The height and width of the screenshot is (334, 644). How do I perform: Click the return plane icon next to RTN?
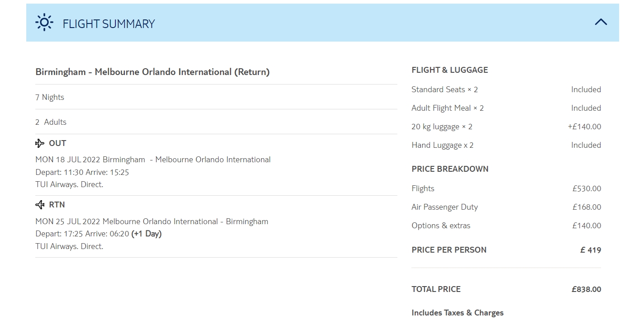point(40,205)
